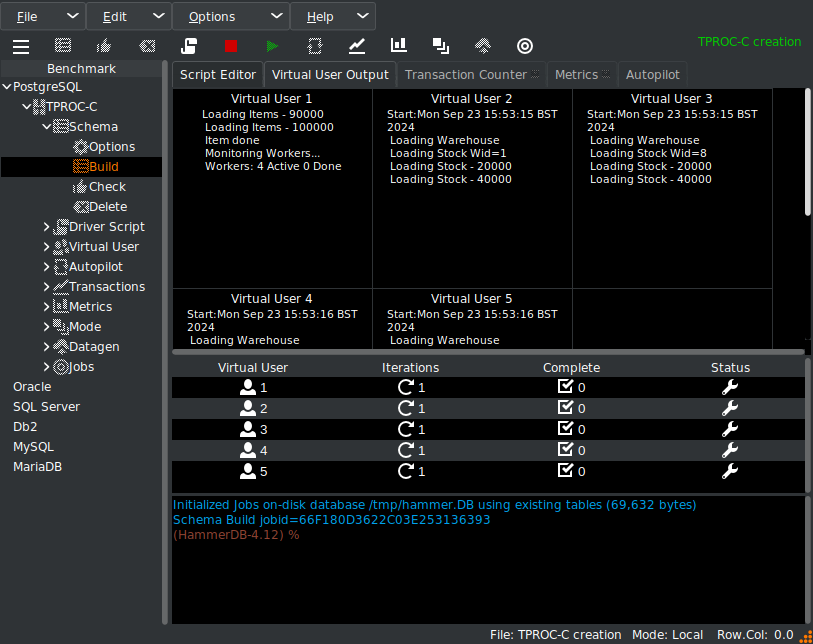The image size is (813, 644).
Task: Open the Metrics bar chart toolbar icon
Action: point(399,46)
